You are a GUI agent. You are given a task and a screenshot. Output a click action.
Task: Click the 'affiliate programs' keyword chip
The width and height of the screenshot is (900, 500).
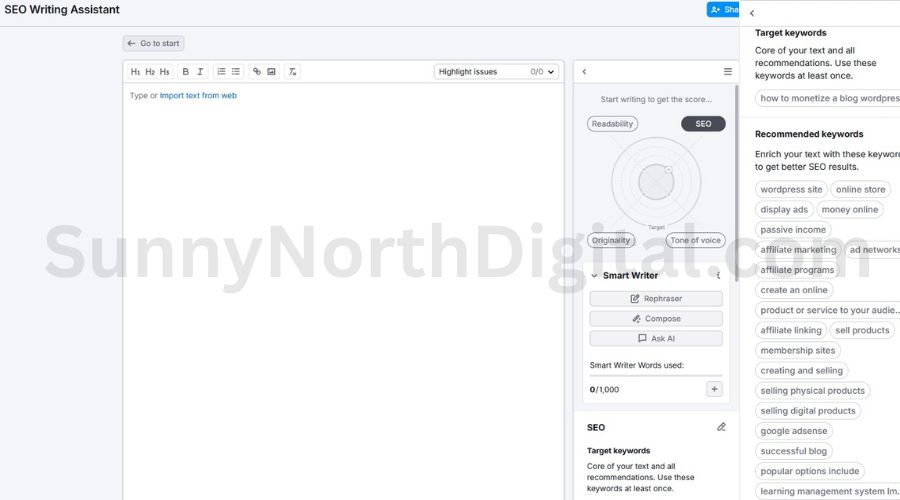click(x=797, y=270)
